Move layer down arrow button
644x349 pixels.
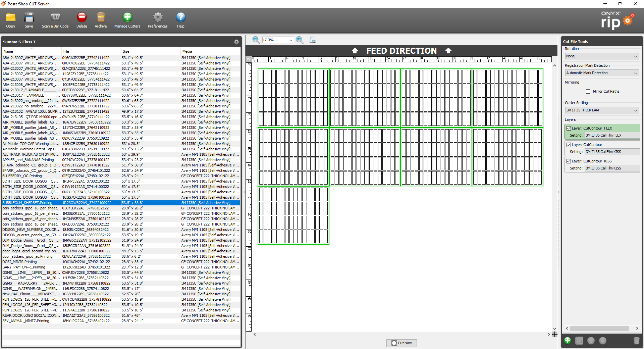pyautogui.click(x=603, y=341)
